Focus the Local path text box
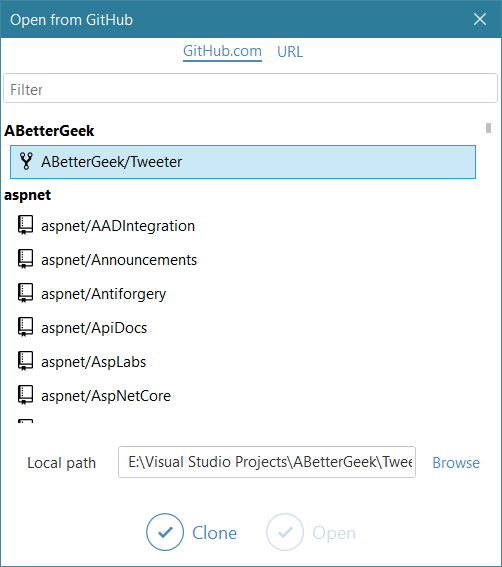502x567 pixels. 267,462
